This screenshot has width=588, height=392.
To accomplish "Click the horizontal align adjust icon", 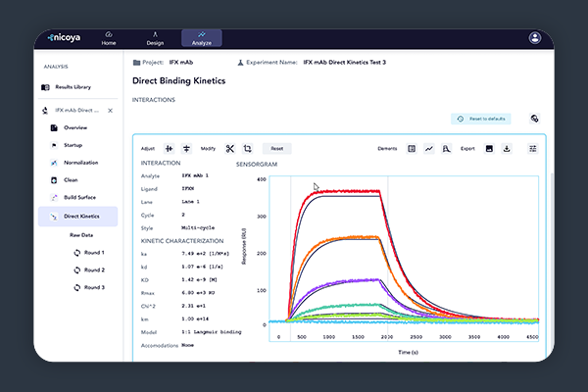I will click(170, 149).
